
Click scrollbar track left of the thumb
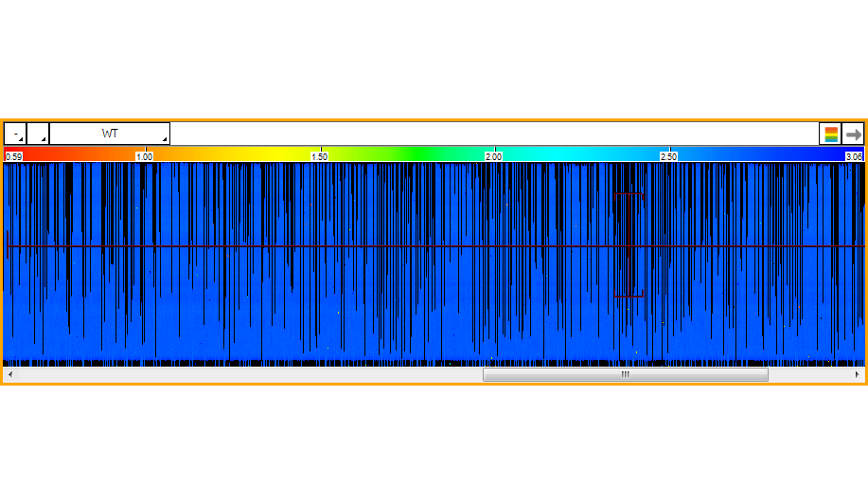click(x=246, y=375)
